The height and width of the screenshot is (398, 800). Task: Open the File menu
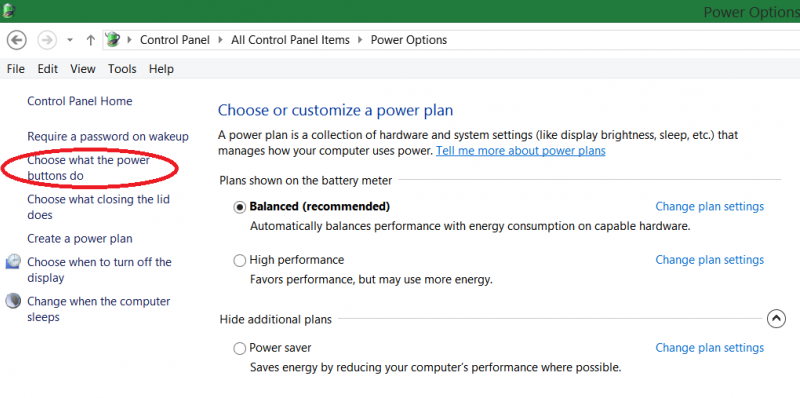[16, 69]
